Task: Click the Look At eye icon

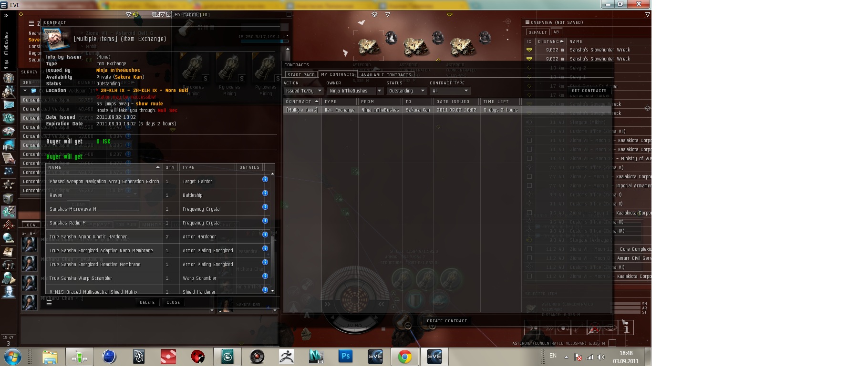Action: [x=610, y=328]
